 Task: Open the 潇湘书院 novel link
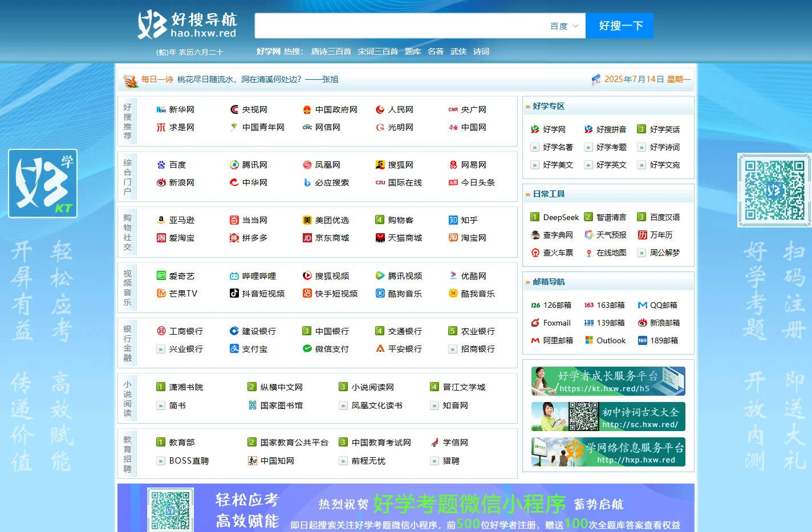point(186,387)
